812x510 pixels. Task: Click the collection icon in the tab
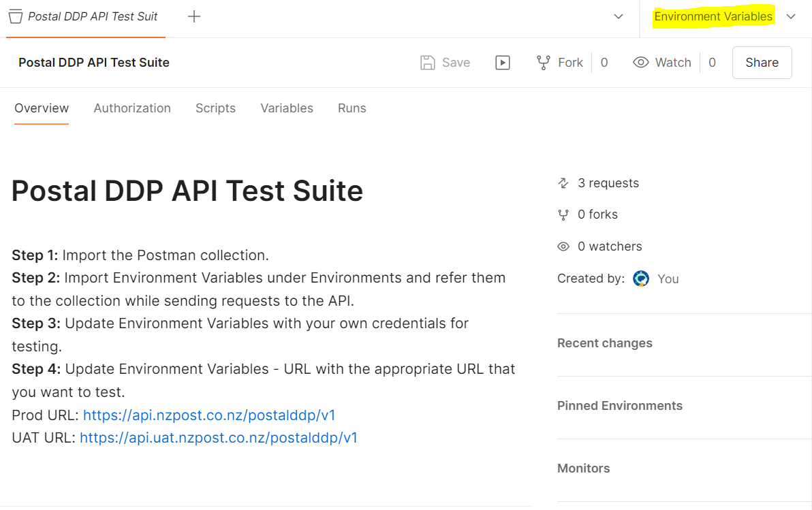[x=16, y=16]
